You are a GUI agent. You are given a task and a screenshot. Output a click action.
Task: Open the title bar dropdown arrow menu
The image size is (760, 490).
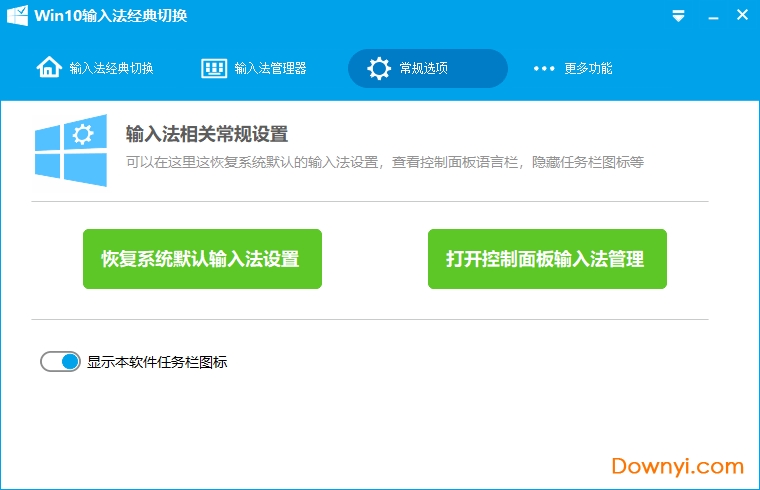click(678, 16)
